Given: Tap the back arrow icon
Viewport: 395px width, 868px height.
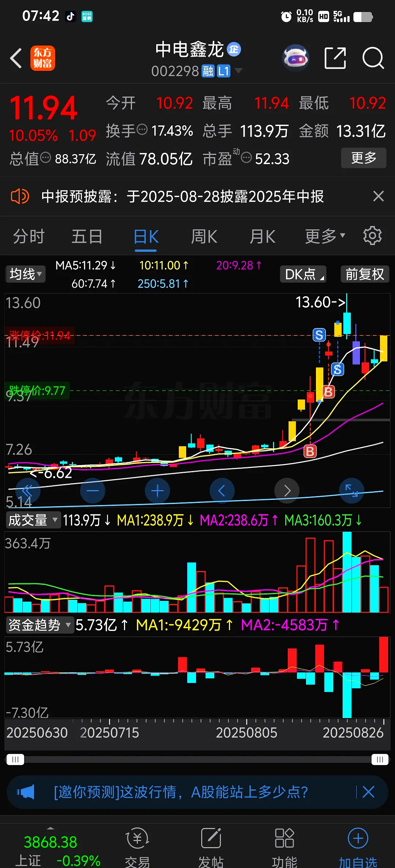Looking at the screenshot, I should (x=16, y=58).
